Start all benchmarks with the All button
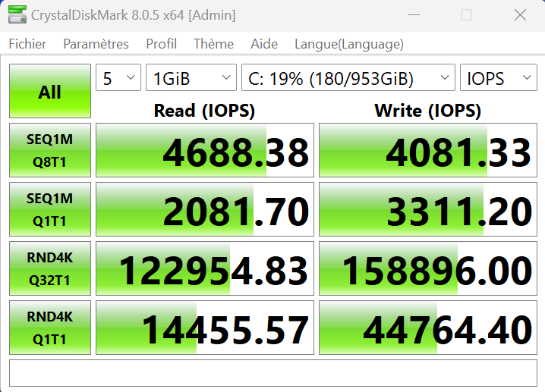Image resolution: width=545 pixels, height=392 pixels. point(50,91)
